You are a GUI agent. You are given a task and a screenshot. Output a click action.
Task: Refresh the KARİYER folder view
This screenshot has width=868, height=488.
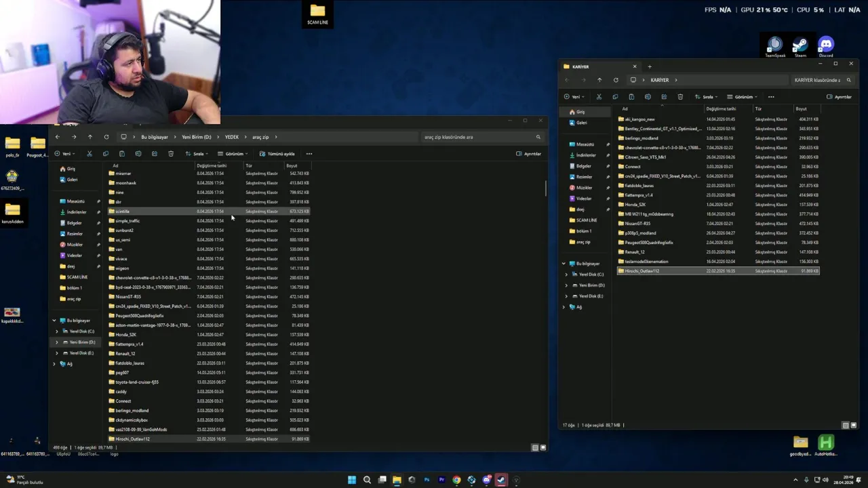tap(616, 80)
